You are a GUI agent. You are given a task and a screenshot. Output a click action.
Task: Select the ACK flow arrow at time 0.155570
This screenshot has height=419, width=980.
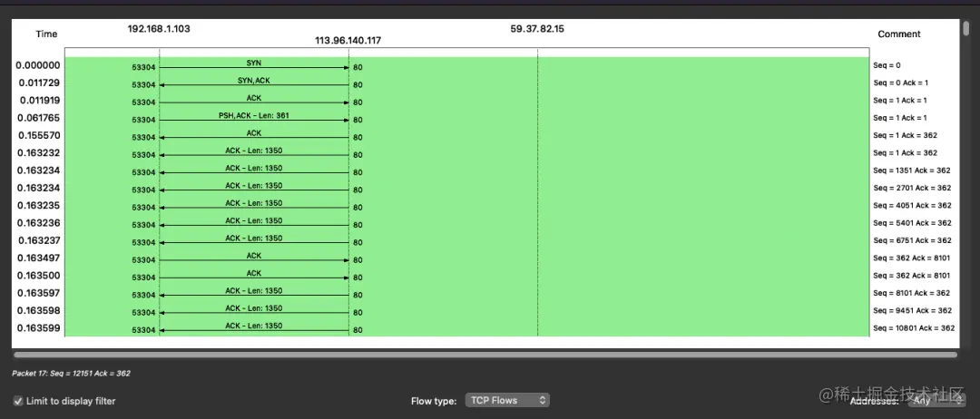(x=254, y=137)
